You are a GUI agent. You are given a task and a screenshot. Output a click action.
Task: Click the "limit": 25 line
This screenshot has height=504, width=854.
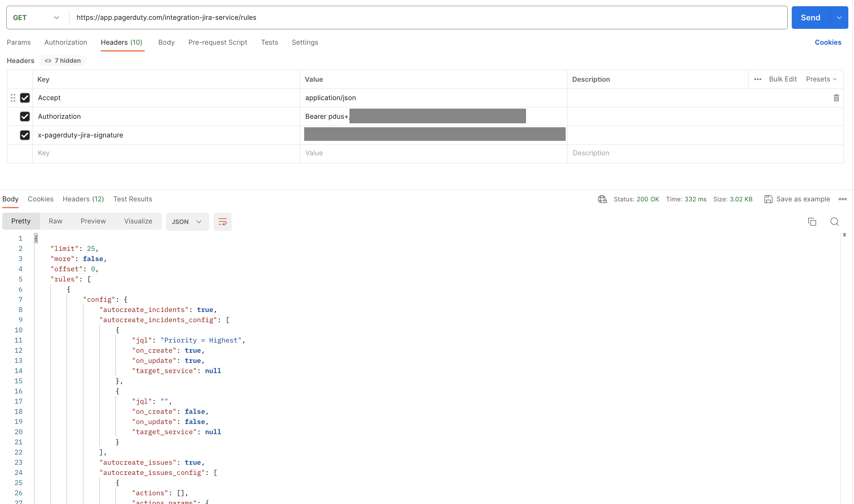click(x=74, y=249)
